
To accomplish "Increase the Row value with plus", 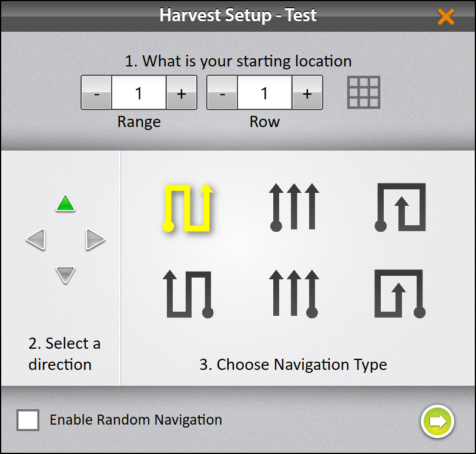I will 307,93.
